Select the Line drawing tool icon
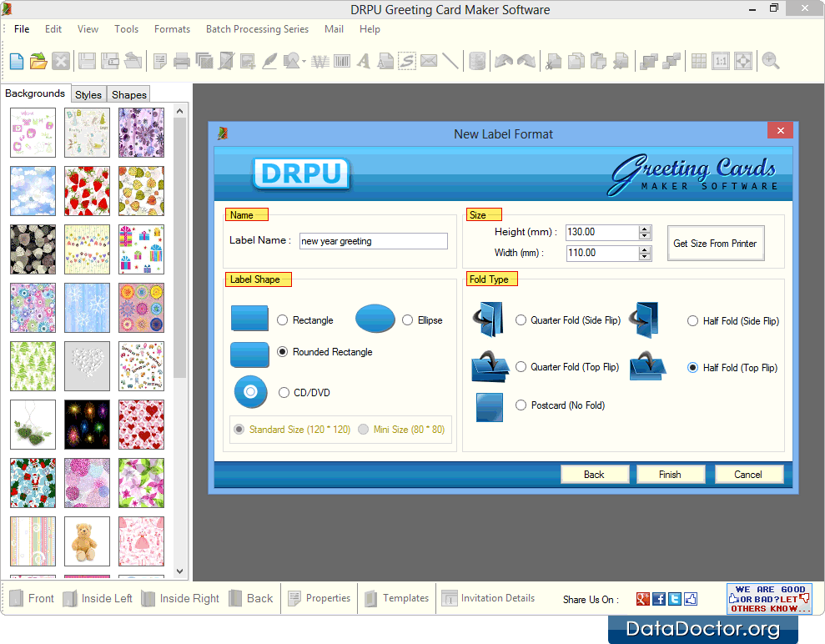 point(450,61)
